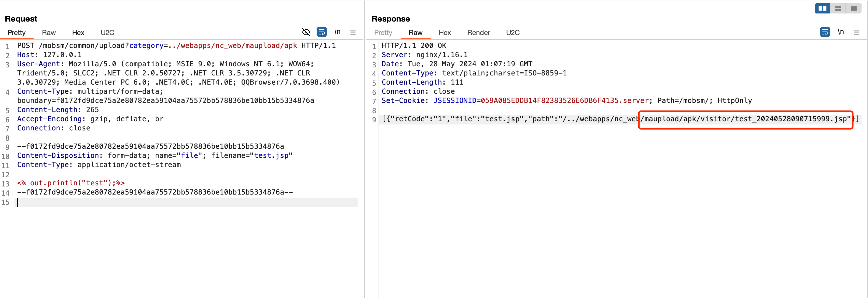Switch Request view to Hex tab
868x298 pixels.
point(78,33)
